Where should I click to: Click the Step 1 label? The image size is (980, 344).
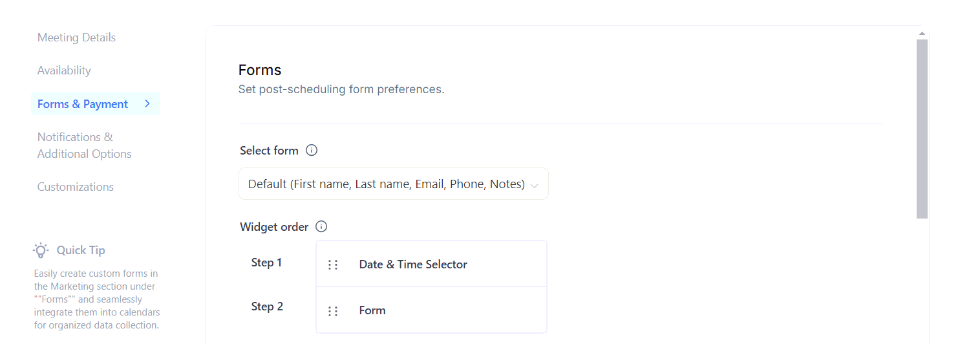point(266,263)
